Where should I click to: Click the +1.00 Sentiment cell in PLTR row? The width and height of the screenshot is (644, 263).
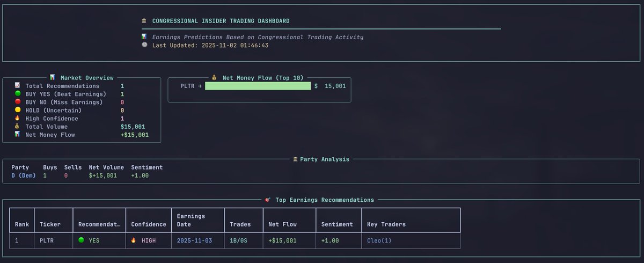[x=330, y=240]
